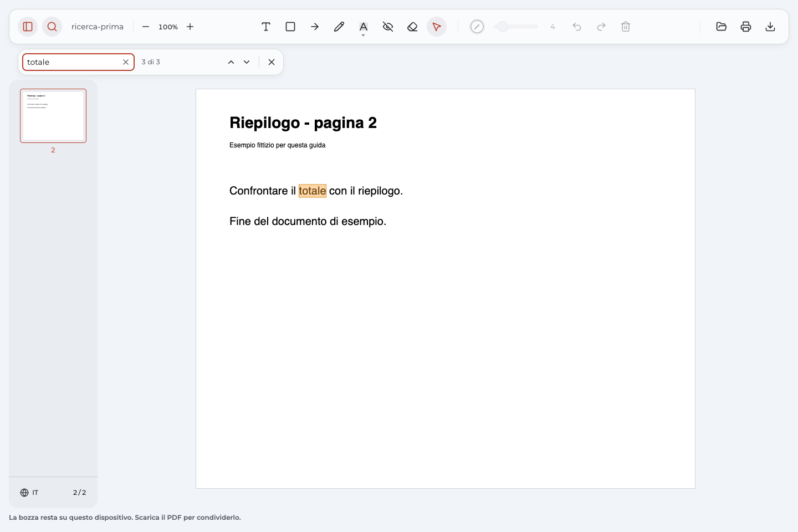Select the Rectangle shape tool
This screenshot has height=532, width=798.
click(x=290, y=27)
